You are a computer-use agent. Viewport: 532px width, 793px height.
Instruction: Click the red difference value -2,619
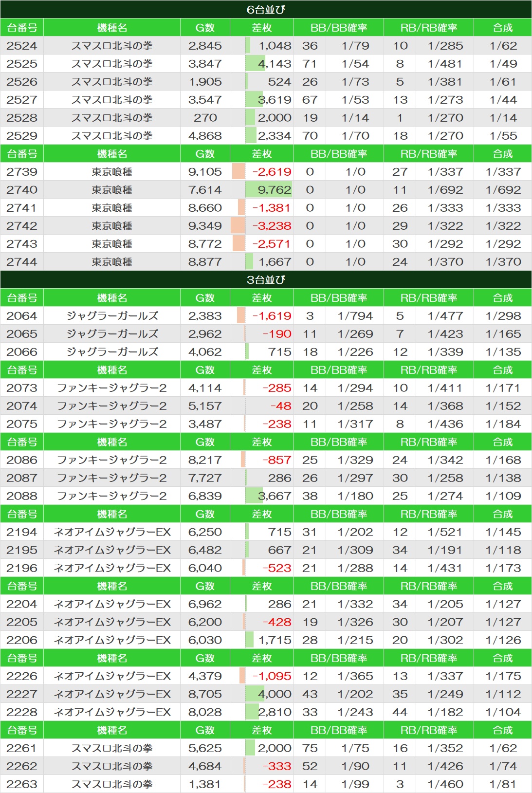pos(272,172)
